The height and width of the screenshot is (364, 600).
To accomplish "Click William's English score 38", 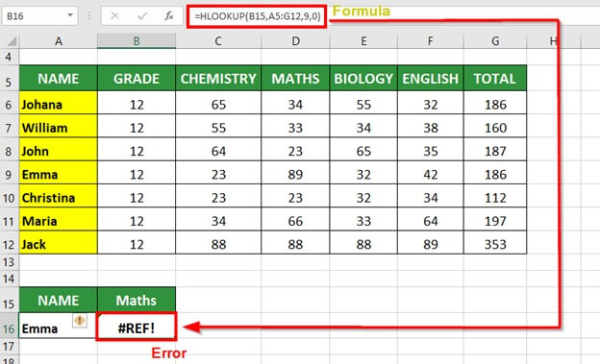I will [x=431, y=126].
